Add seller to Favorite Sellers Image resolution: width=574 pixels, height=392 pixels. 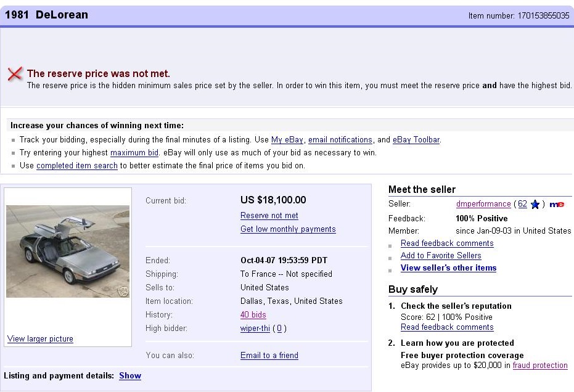[441, 255]
